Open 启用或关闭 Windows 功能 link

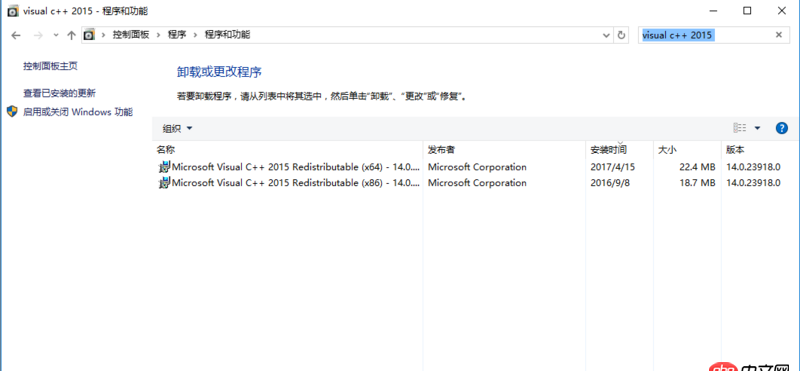pos(78,112)
